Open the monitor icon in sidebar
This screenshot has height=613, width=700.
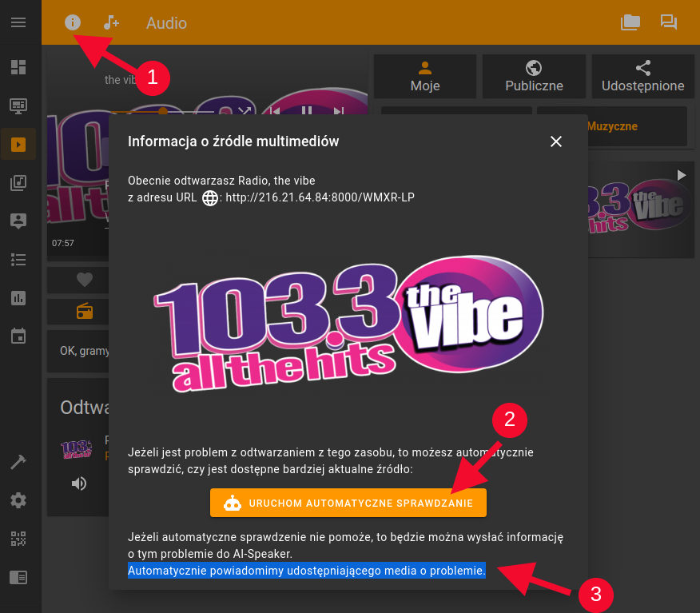point(18,105)
